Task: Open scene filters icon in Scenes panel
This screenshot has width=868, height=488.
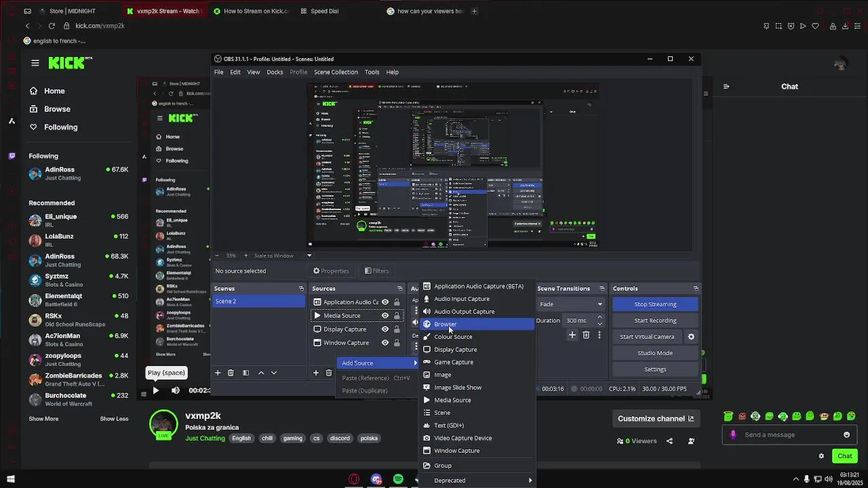Action: point(245,373)
